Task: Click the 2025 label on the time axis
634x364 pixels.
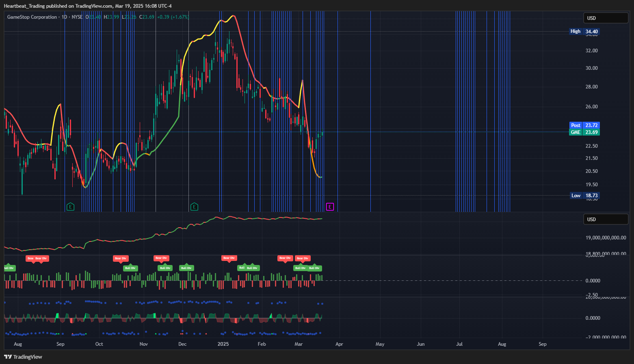Action: tap(223, 344)
